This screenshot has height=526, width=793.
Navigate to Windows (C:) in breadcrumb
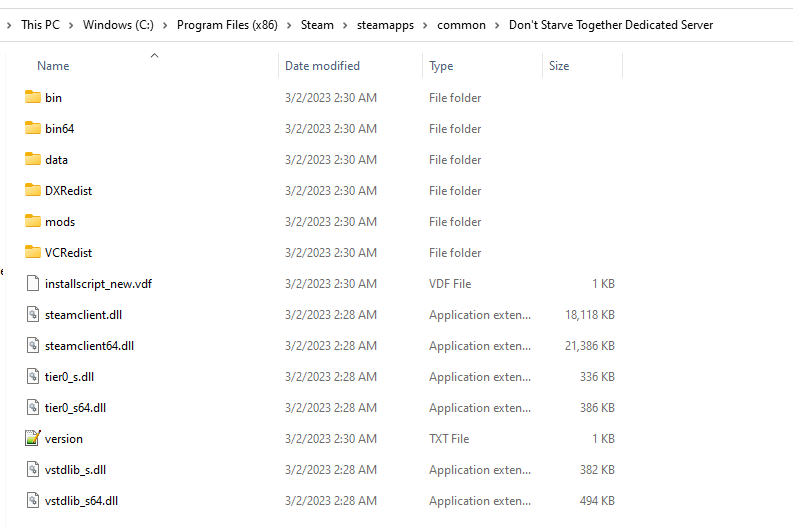pos(118,25)
